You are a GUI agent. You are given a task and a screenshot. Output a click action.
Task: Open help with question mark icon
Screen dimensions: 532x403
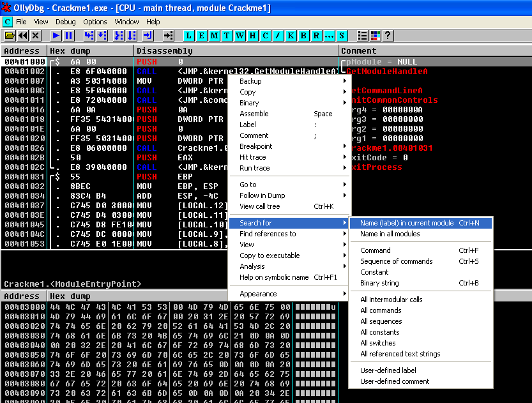point(388,36)
